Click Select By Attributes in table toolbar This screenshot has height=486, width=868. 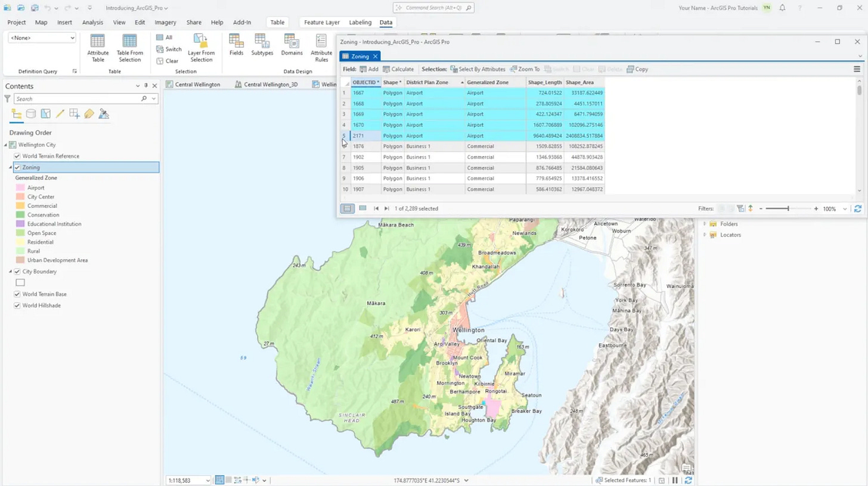coord(478,69)
